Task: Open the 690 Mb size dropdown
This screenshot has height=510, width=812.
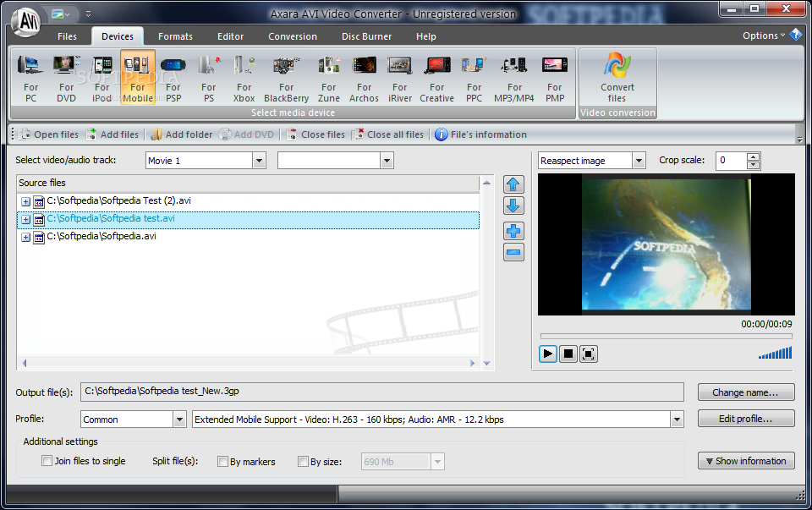Action: [x=437, y=461]
